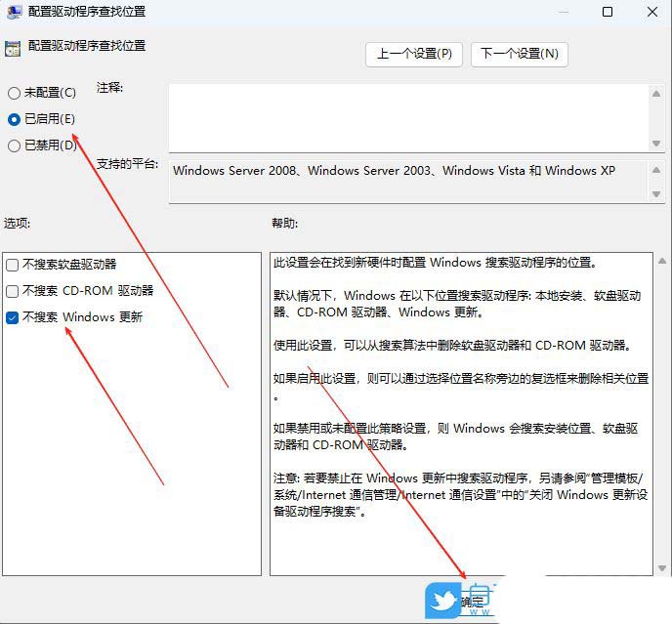Uncheck the 不搜索 Windows 更新 checkbox
The width and height of the screenshot is (672, 624).
coord(12,317)
